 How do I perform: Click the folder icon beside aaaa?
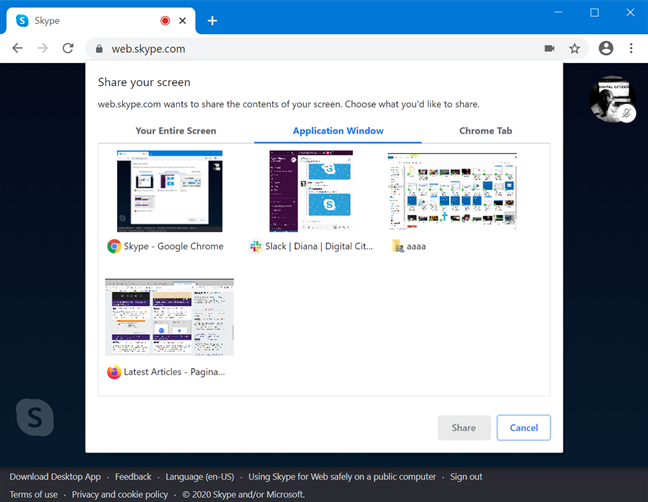click(x=398, y=246)
